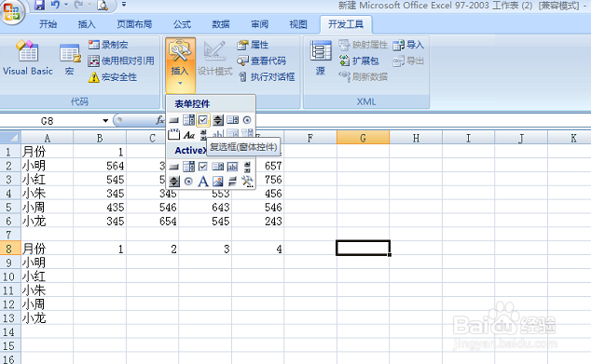
Task: Expand the 插入 controls dropdown
Action: tap(180, 77)
